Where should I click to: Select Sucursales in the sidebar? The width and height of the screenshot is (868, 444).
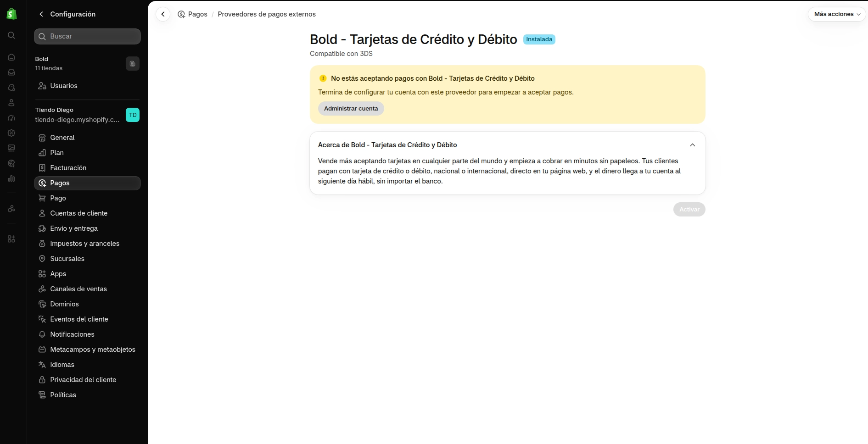(87, 259)
